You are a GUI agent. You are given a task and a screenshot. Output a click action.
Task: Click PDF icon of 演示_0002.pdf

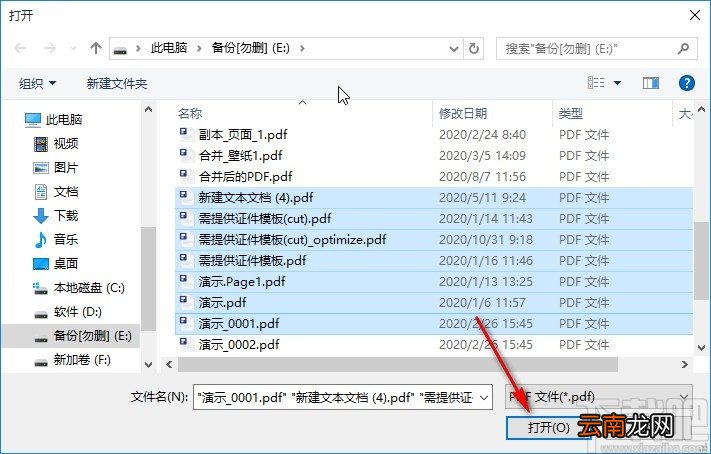click(x=185, y=343)
